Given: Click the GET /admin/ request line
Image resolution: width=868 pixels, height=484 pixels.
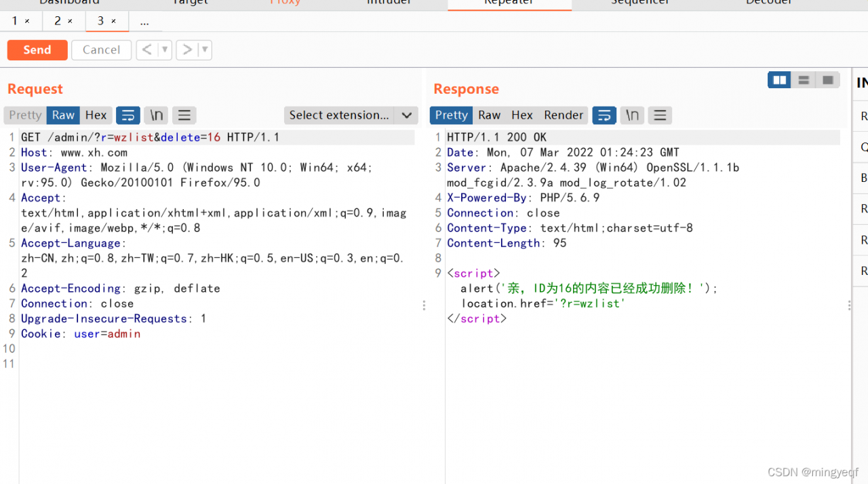Looking at the screenshot, I should click(x=150, y=138).
